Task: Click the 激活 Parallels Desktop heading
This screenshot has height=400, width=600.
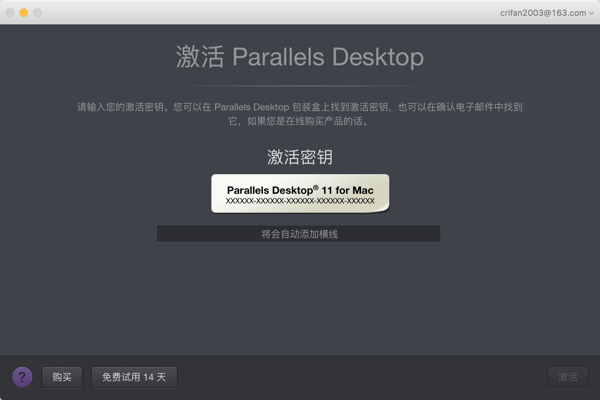Action: (x=300, y=57)
